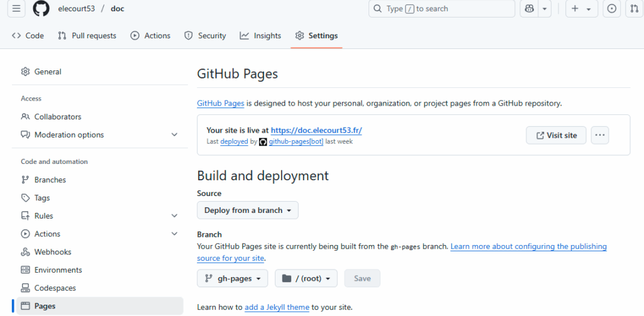
Task: Click the github-pages bot avatar icon
Action: tap(263, 142)
